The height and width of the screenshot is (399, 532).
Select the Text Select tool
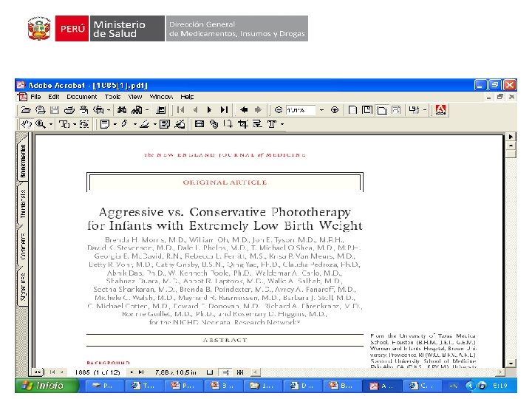[x=64, y=124]
